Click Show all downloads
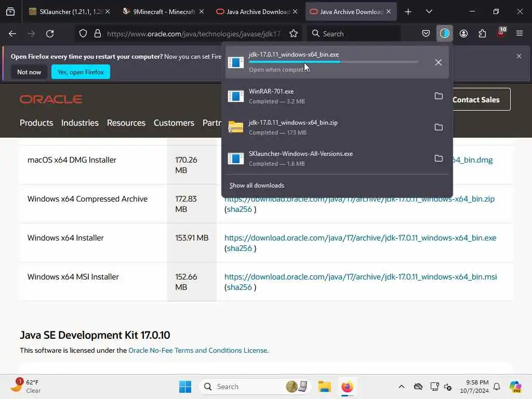Image resolution: width=532 pixels, height=399 pixels. (257, 185)
